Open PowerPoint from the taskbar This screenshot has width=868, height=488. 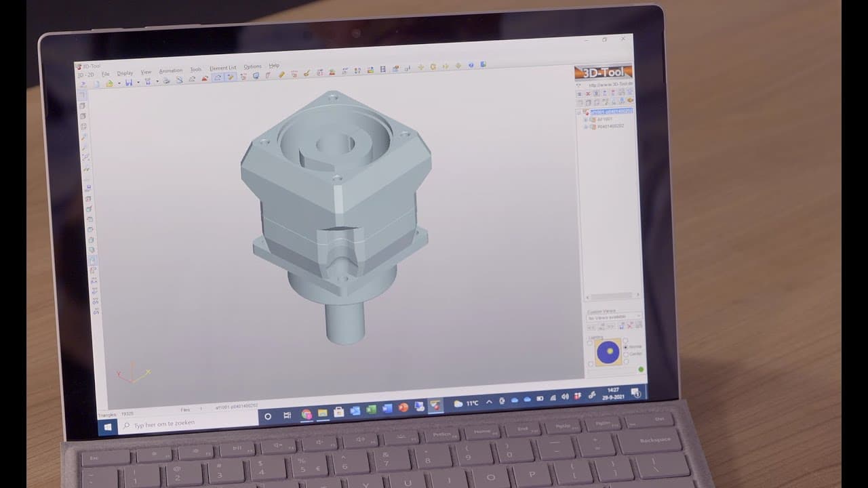click(403, 408)
